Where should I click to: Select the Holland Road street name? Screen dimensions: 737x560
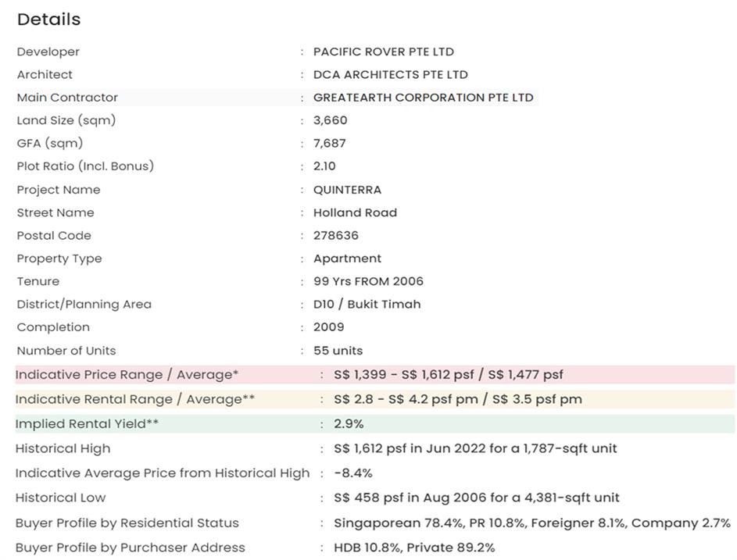(x=355, y=212)
